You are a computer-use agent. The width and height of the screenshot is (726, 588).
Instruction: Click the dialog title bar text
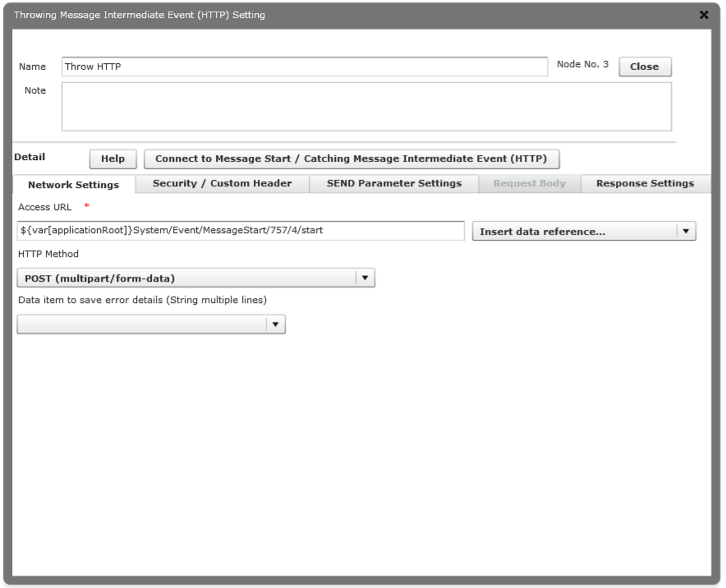pos(140,15)
